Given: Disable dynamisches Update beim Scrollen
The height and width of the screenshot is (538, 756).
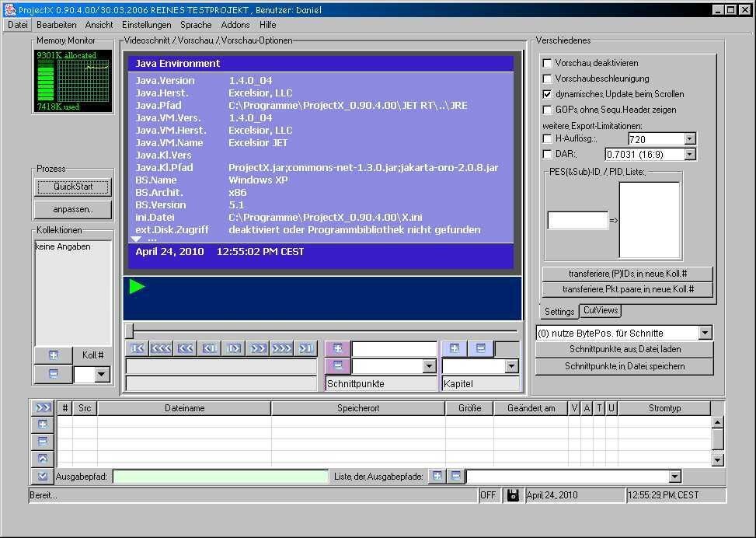Looking at the screenshot, I should 547,93.
